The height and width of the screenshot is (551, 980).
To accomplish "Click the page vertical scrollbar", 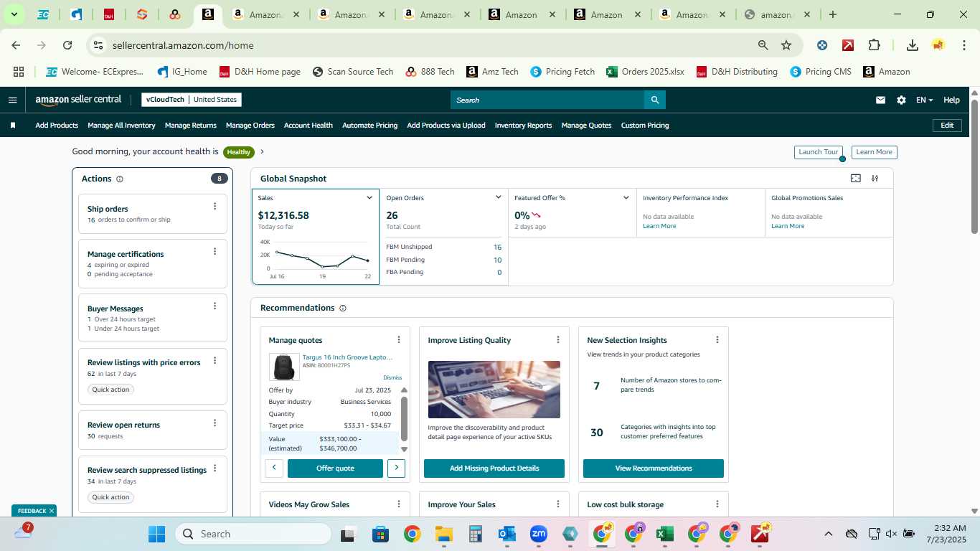I will pyautogui.click(x=974, y=166).
